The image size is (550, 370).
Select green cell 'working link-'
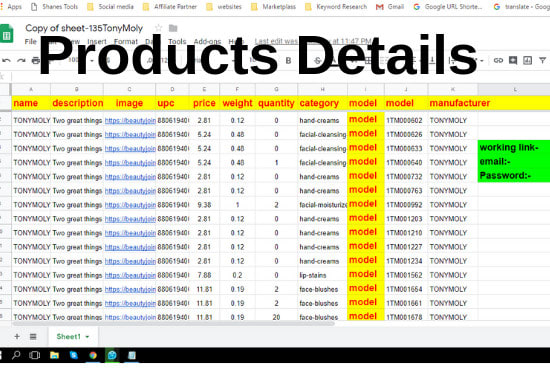(514, 147)
